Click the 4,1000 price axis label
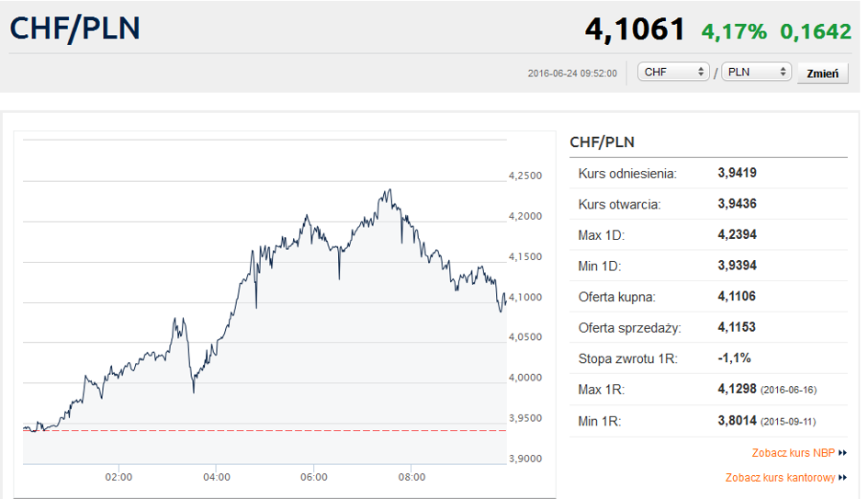Viewport: 868px width, 499px height. click(525, 298)
